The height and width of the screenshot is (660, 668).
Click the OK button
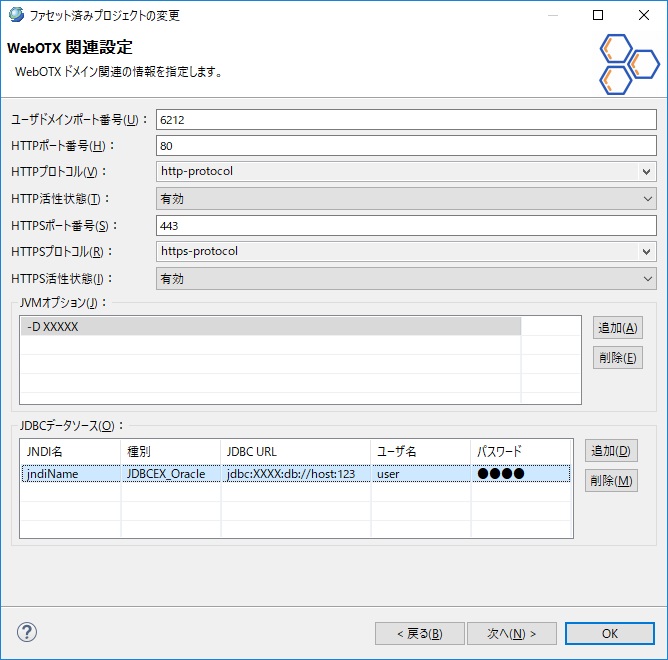[x=609, y=633]
